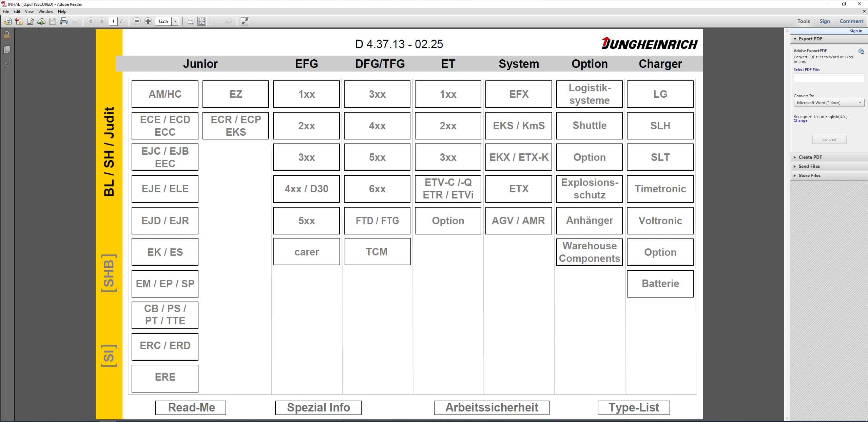Expand the Send Files panel
Screen dimensions: 868x422
(x=795, y=167)
